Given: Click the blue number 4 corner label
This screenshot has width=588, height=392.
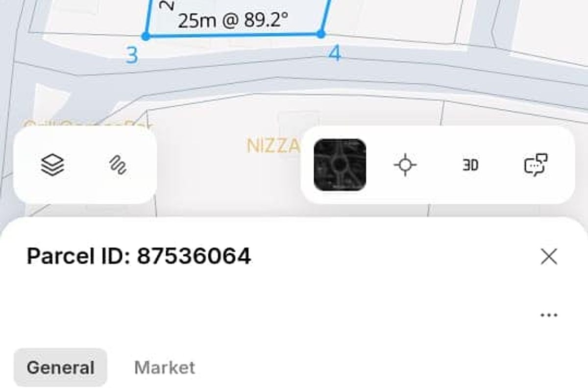Looking at the screenshot, I should pyautogui.click(x=334, y=53).
